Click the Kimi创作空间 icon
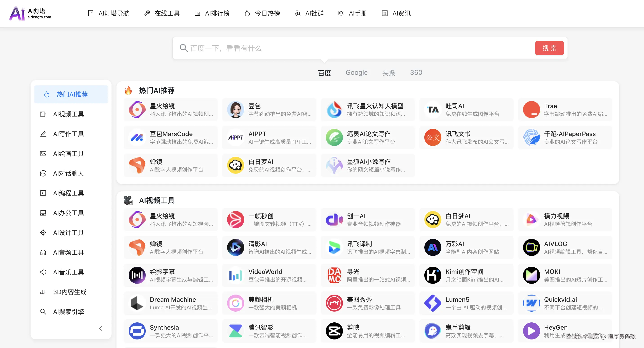The width and height of the screenshot is (644, 348). pos(432,275)
